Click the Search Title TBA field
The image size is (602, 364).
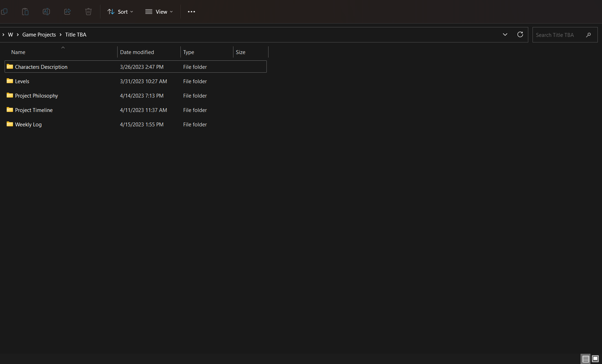565,35
